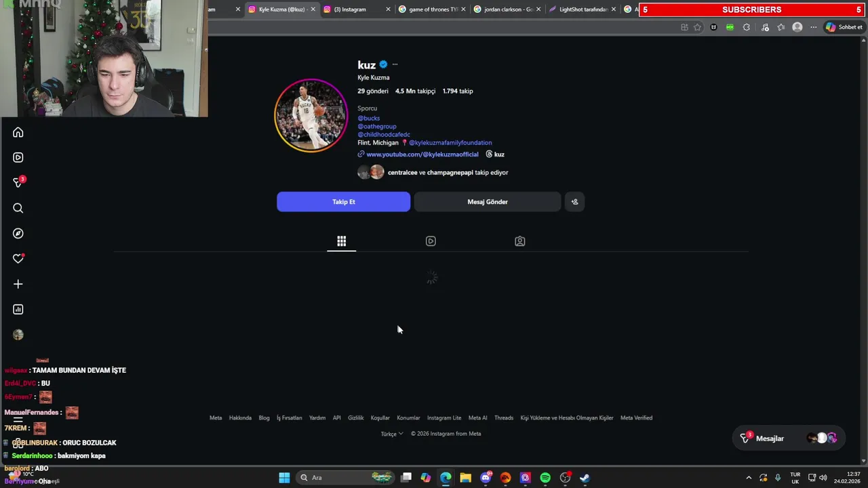Viewport: 868px width, 488px height.
Task: Open the Hakkında footer link
Action: tap(240, 418)
